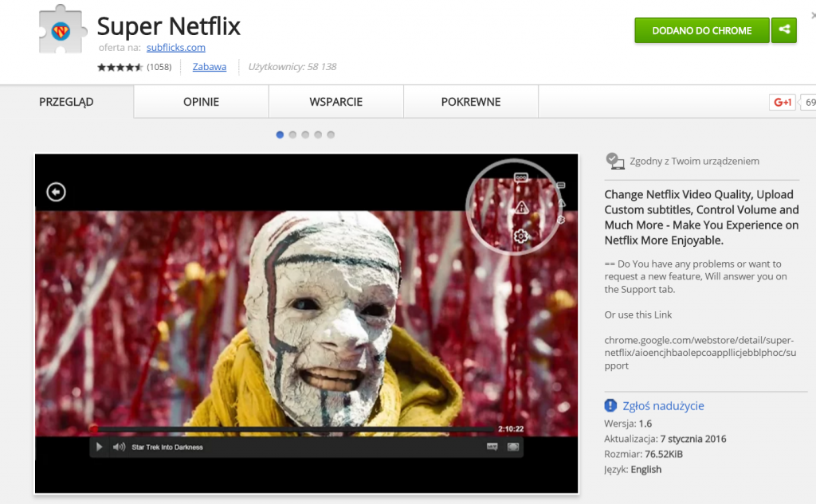The height and width of the screenshot is (504, 816).
Task: Click the G+1 count bubble showing 69
Action: (808, 103)
